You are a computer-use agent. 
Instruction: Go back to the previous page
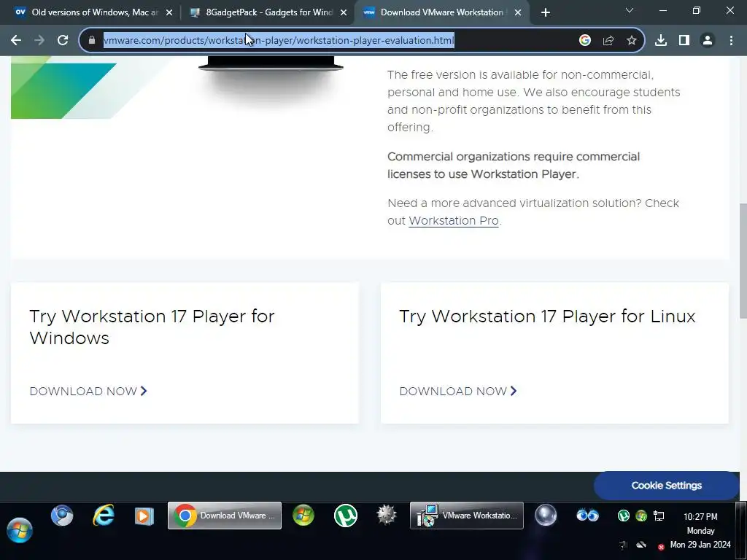[16, 41]
